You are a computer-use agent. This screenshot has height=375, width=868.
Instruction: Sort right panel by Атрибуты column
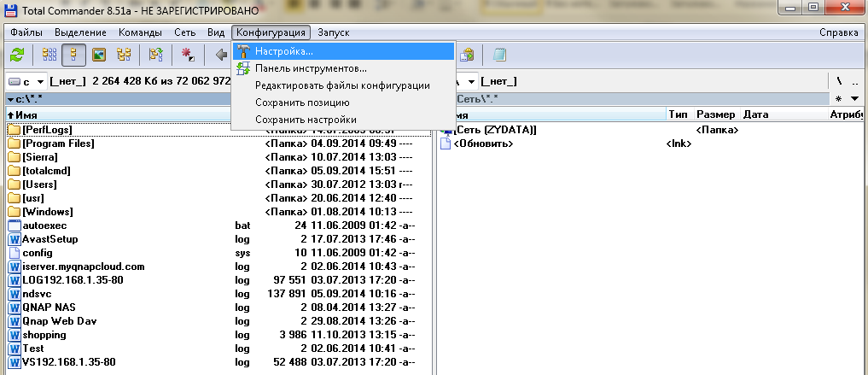pos(845,114)
